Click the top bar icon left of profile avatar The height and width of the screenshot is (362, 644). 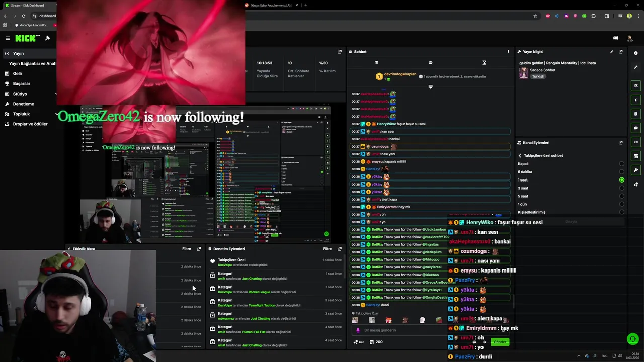pos(616,38)
